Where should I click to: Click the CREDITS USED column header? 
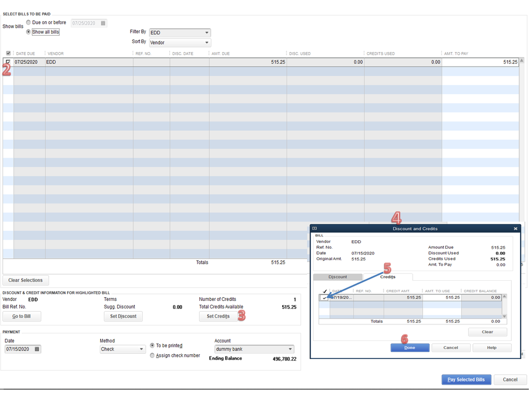point(380,53)
